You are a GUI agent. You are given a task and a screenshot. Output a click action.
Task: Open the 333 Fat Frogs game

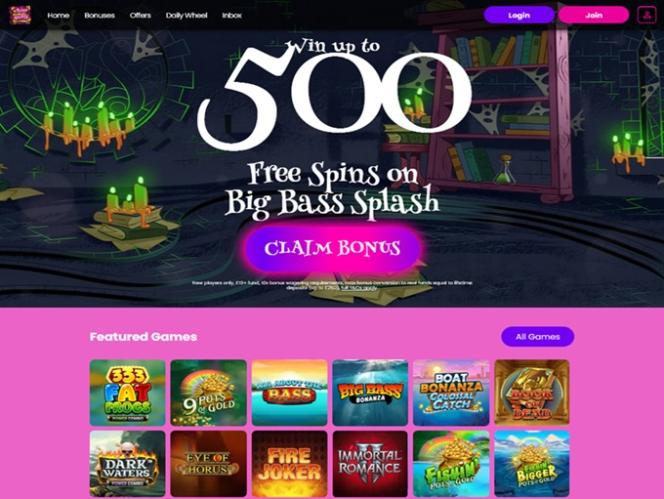(x=127, y=393)
